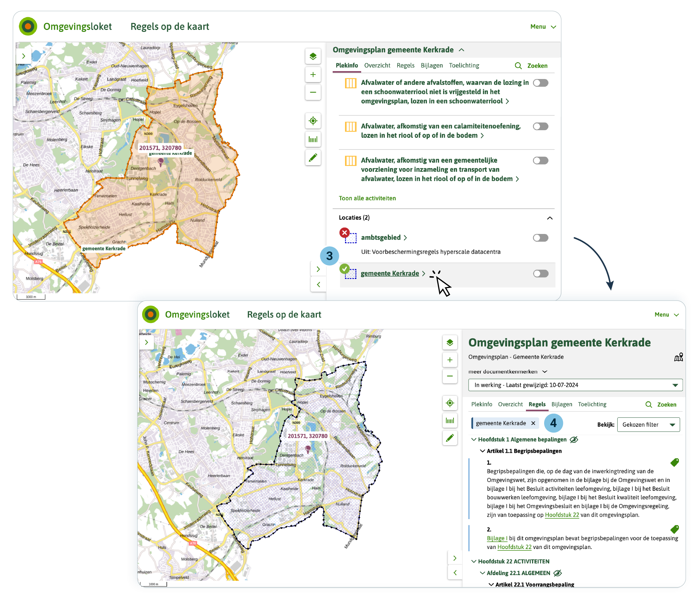
Task: Switch to the Overzicht tab in top panel
Action: tap(377, 65)
